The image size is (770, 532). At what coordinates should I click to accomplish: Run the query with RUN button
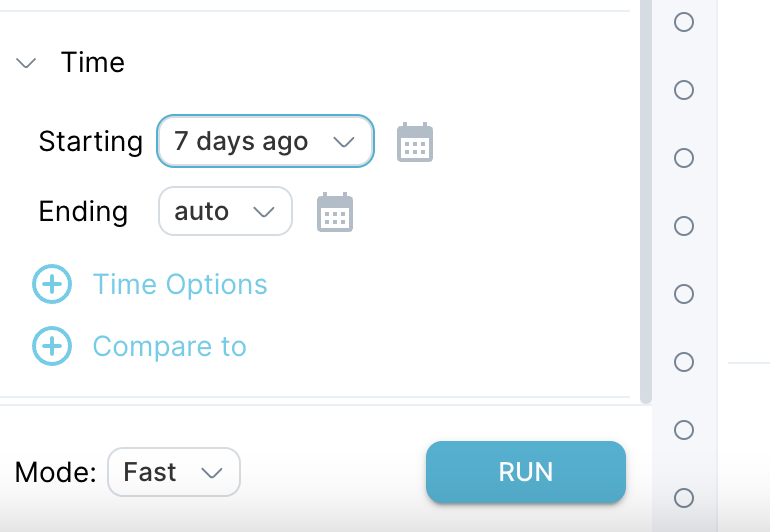[526, 472]
